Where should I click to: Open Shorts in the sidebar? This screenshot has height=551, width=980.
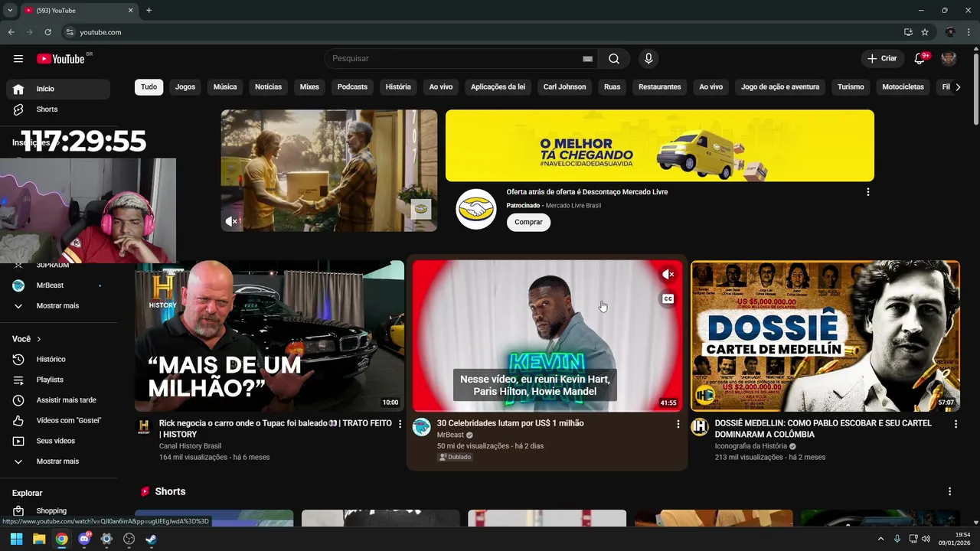point(58,109)
